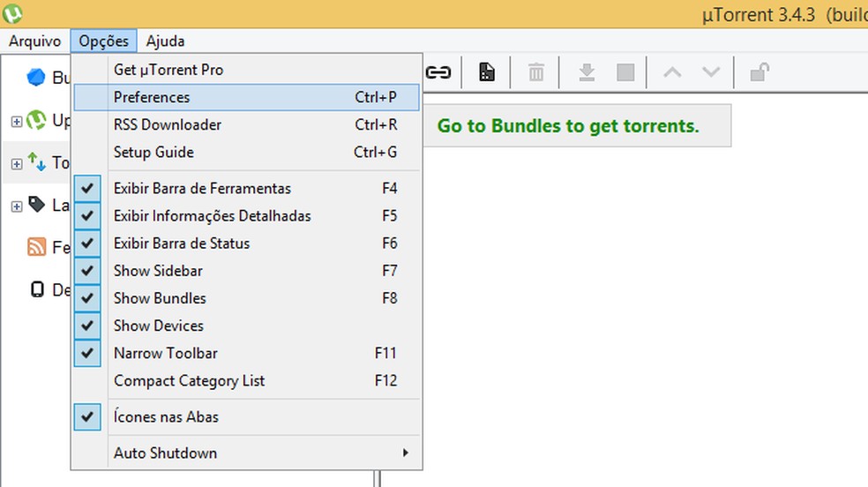Image resolution: width=868 pixels, height=487 pixels.
Task: Toggle Exibir Barra de Status option
Action: [247, 243]
